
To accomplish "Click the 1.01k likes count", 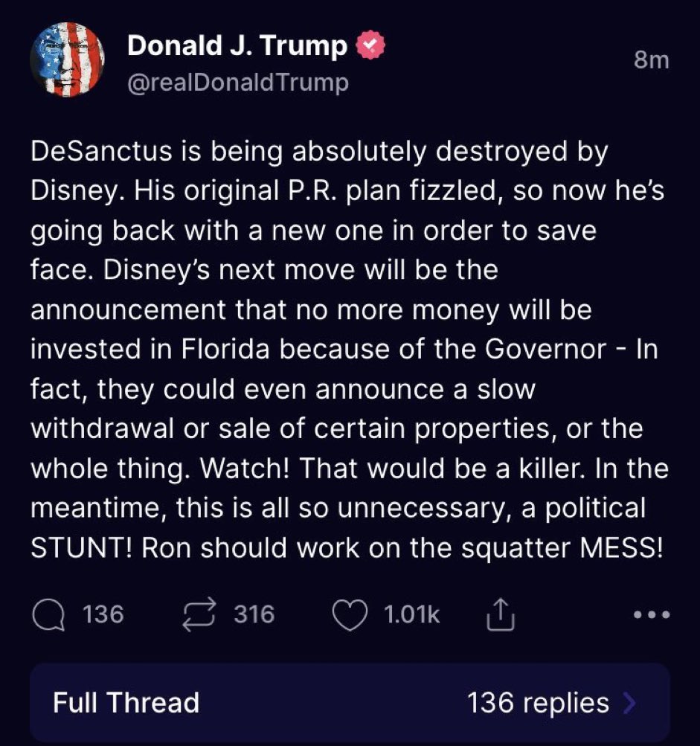I will (411, 614).
